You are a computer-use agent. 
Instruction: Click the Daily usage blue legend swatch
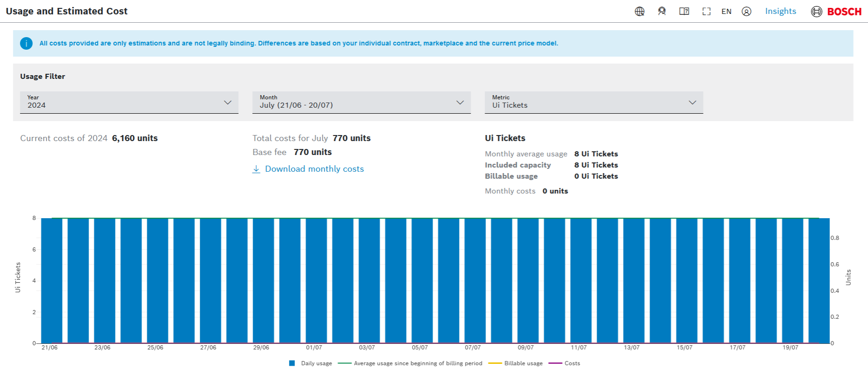[x=292, y=363]
